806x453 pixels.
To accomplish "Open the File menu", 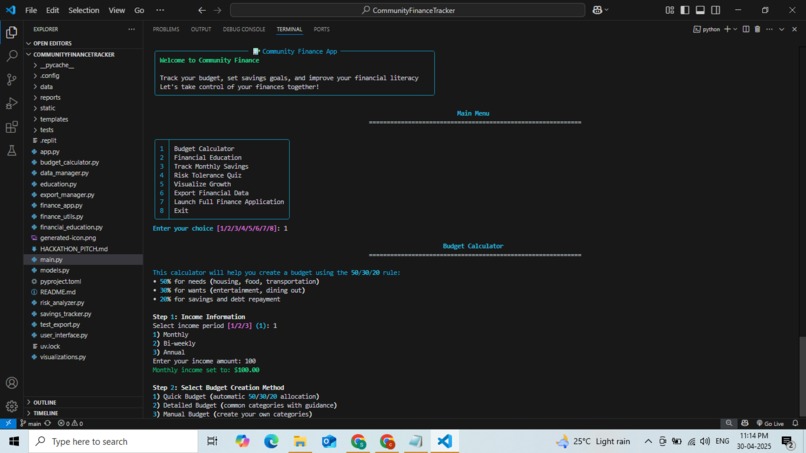I will (x=31, y=10).
